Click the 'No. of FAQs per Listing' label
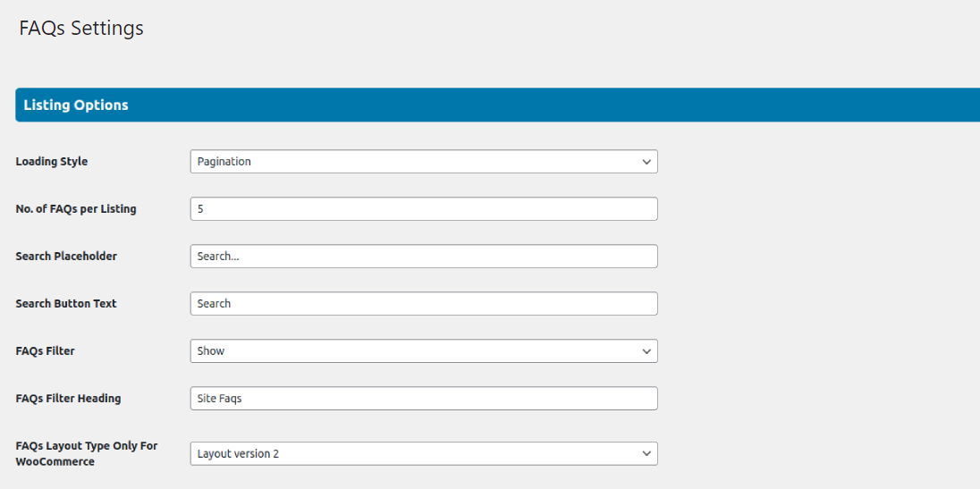The height and width of the screenshot is (489, 980). 76,209
